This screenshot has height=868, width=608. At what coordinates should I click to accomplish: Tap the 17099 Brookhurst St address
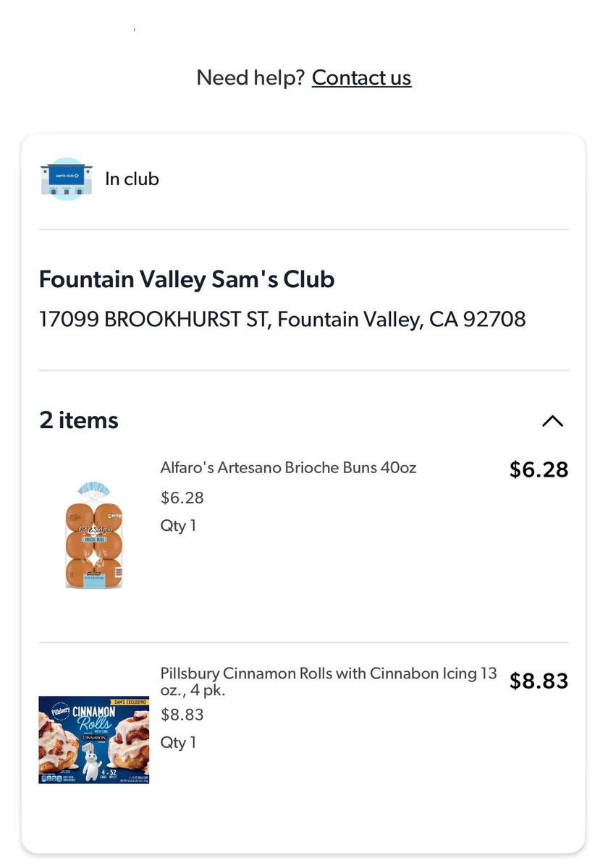(282, 319)
